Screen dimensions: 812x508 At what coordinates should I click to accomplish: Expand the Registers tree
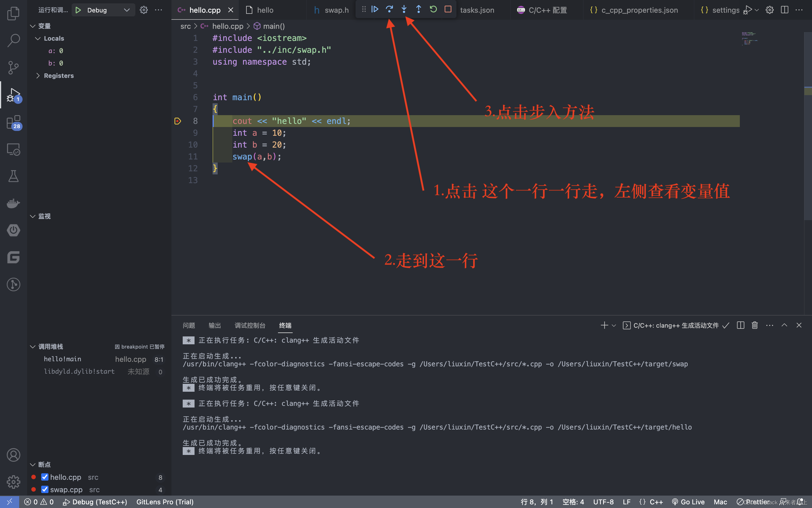click(x=38, y=76)
